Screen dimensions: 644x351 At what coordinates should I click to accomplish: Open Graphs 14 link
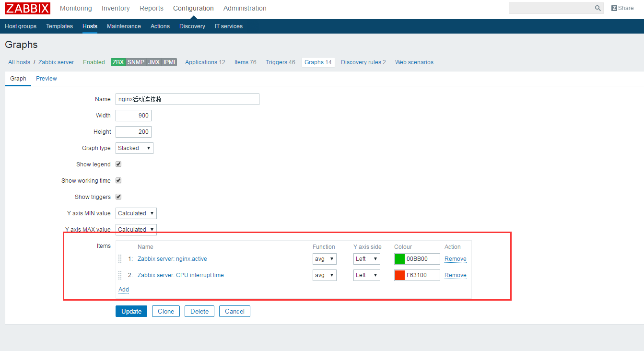click(x=318, y=62)
